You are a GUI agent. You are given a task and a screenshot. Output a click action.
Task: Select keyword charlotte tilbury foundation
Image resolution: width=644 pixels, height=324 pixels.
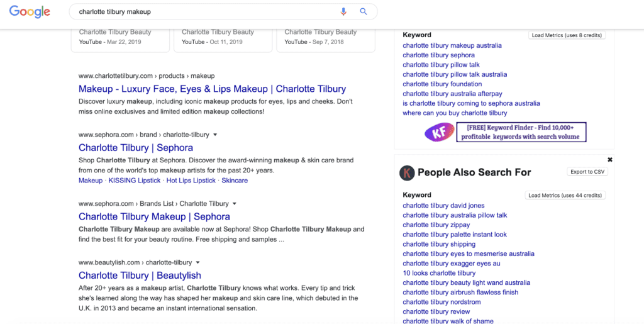442,84
